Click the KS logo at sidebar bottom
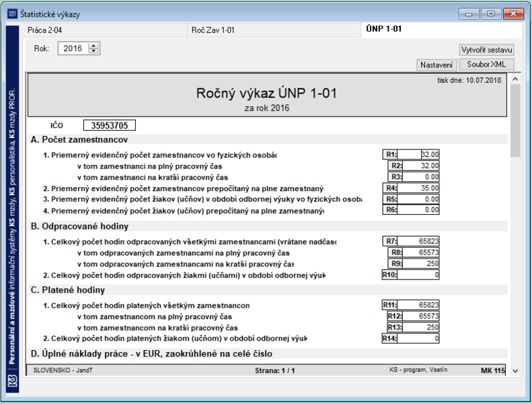 point(13,380)
